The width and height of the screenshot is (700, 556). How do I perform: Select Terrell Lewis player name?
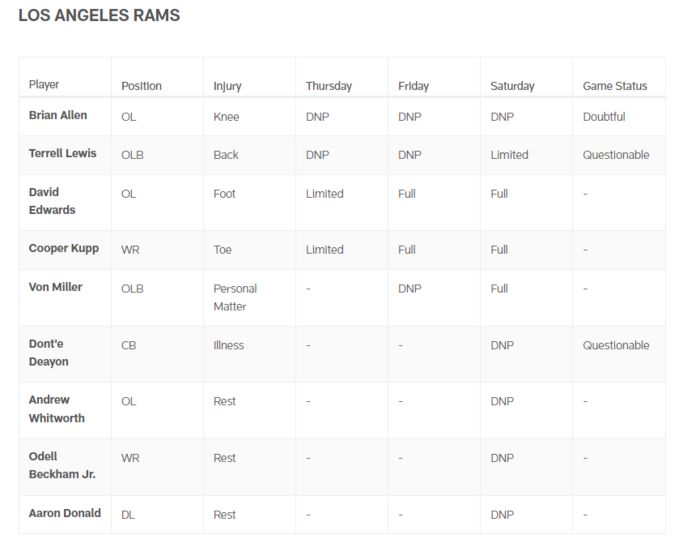click(63, 154)
